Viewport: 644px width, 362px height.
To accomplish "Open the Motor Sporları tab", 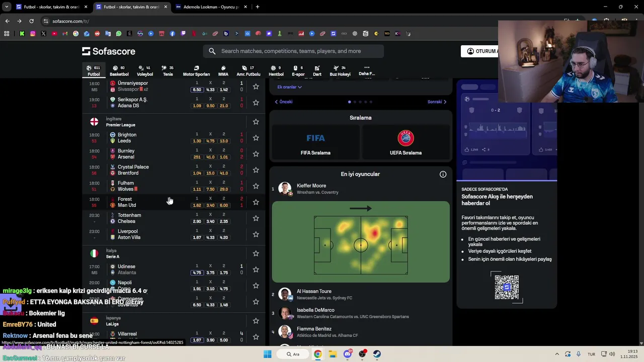I will (x=196, y=71).
